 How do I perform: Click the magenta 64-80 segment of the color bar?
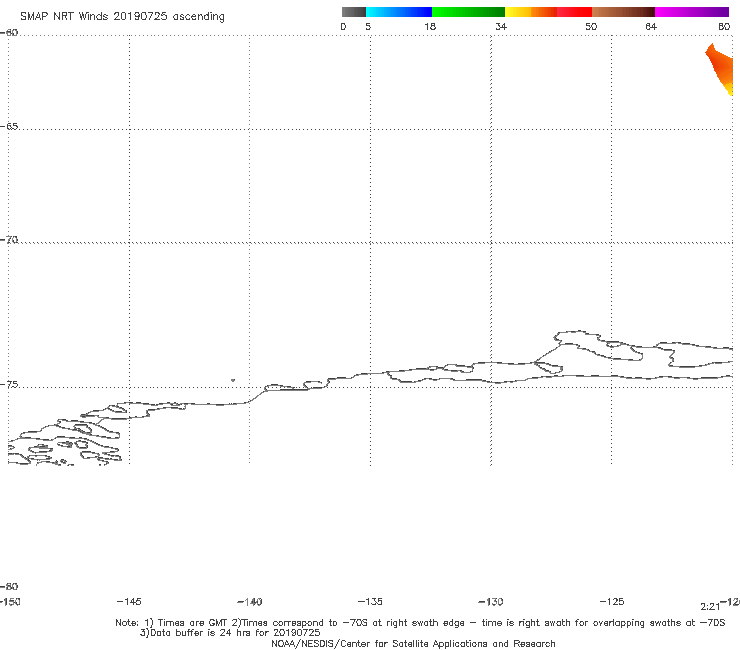692,12
